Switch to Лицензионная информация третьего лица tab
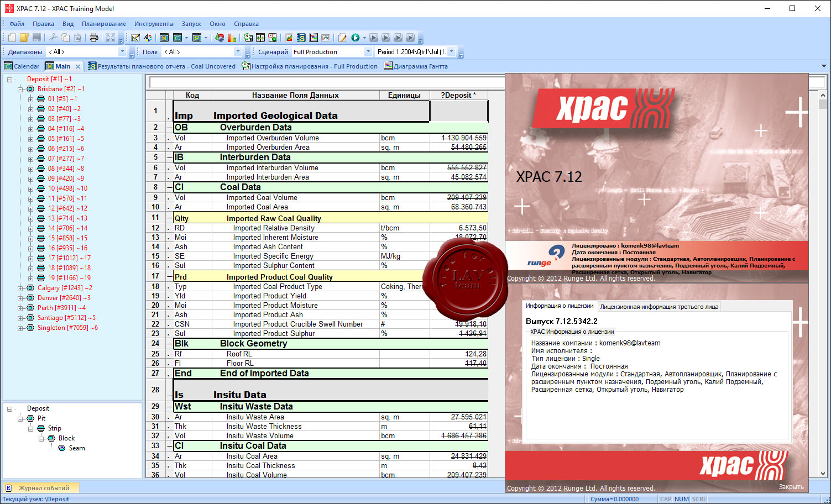831x504 pixels. (659, 307)
